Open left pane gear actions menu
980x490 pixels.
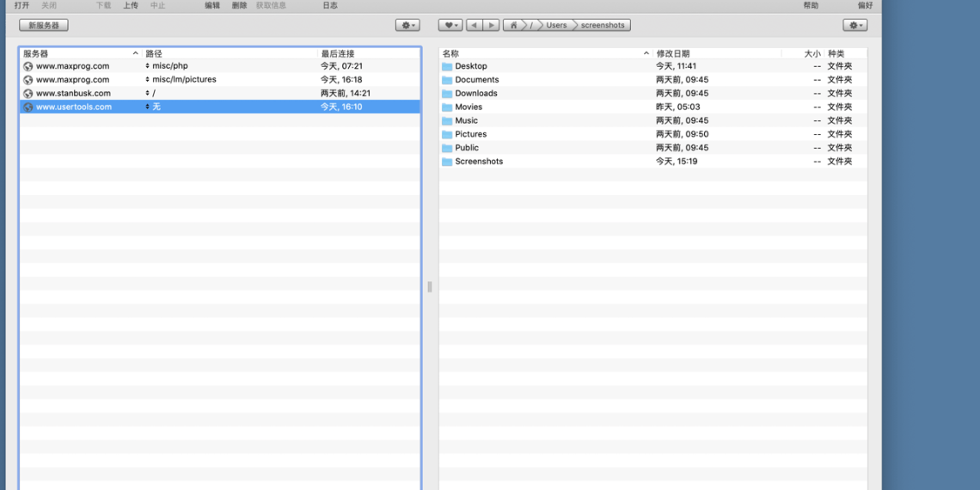[x=407, y=26]
